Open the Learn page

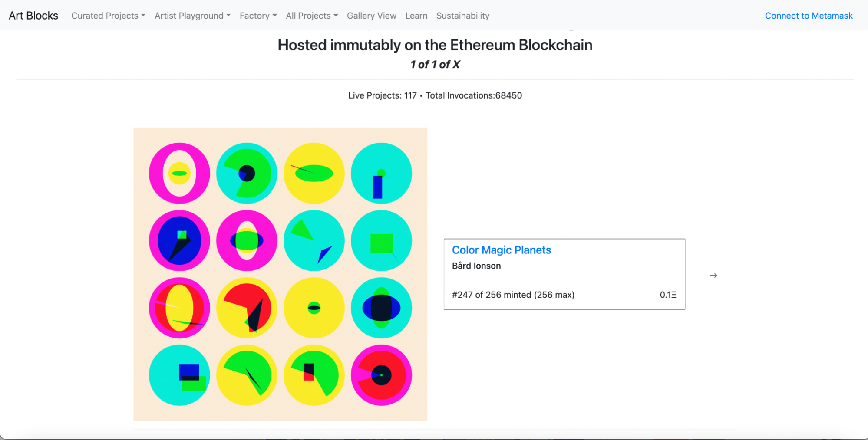[416, 16]
